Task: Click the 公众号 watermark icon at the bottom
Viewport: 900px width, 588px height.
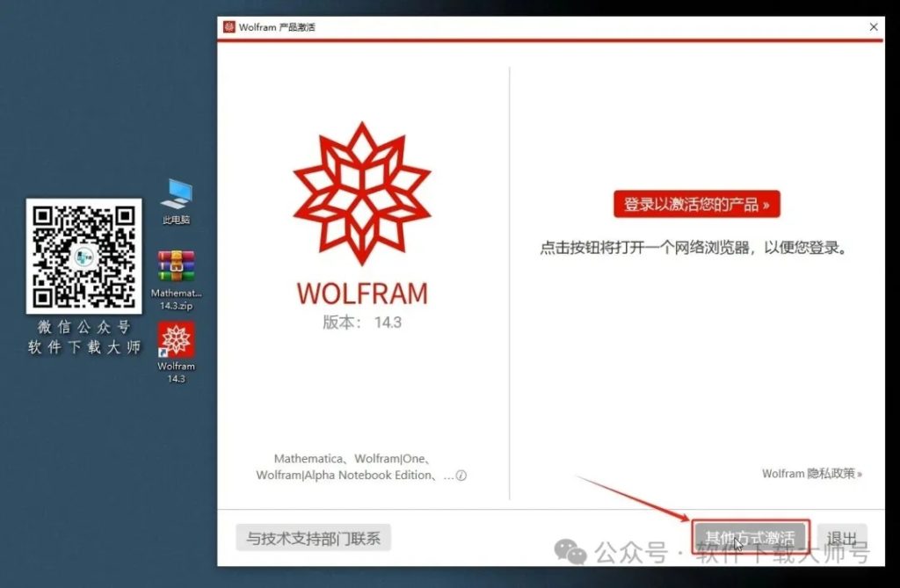Action: click(x=572, y=553)
